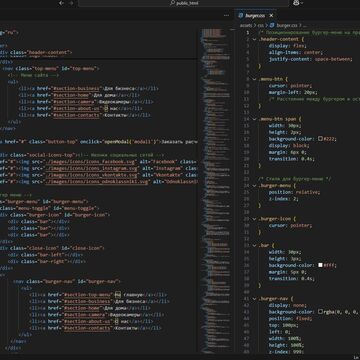Screen dimensions: 360x360
Task: Select the css folder breadcrumb
Action: [x=261, y=25]
